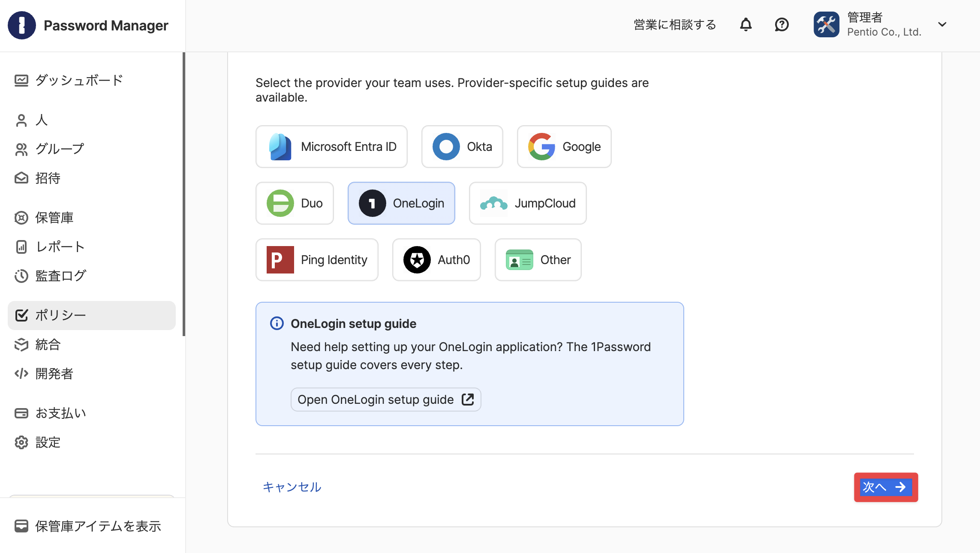
Task: Click the Other provider card icon
Action: [x=520, y=260]
